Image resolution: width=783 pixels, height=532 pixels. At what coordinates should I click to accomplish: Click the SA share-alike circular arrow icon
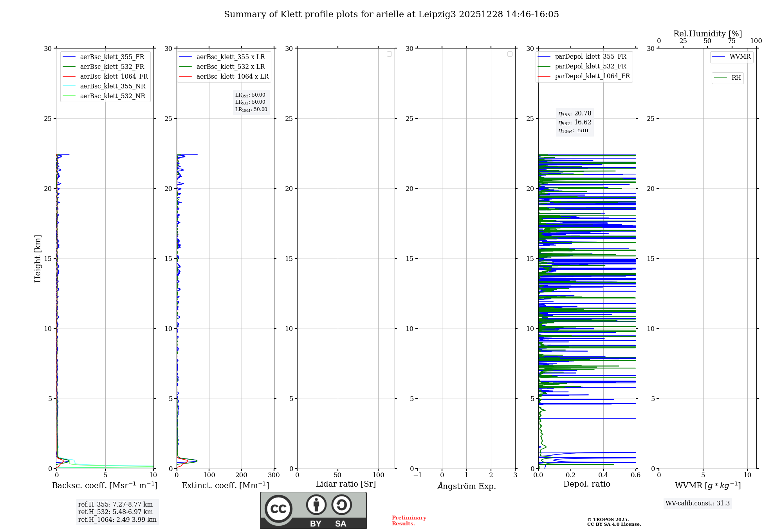pos(341,505)
